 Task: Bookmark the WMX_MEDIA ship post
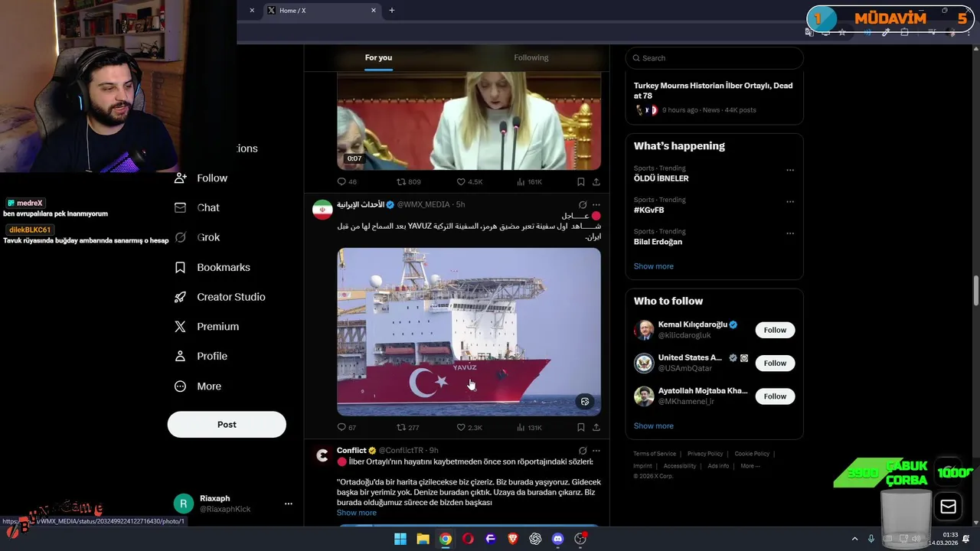click(x=581, y=427)
